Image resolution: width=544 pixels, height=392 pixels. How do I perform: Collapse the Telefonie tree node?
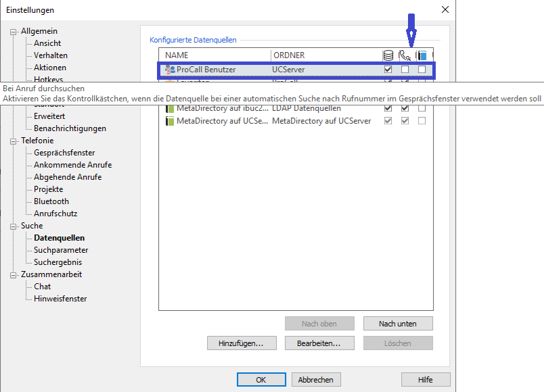click(14, 141)
